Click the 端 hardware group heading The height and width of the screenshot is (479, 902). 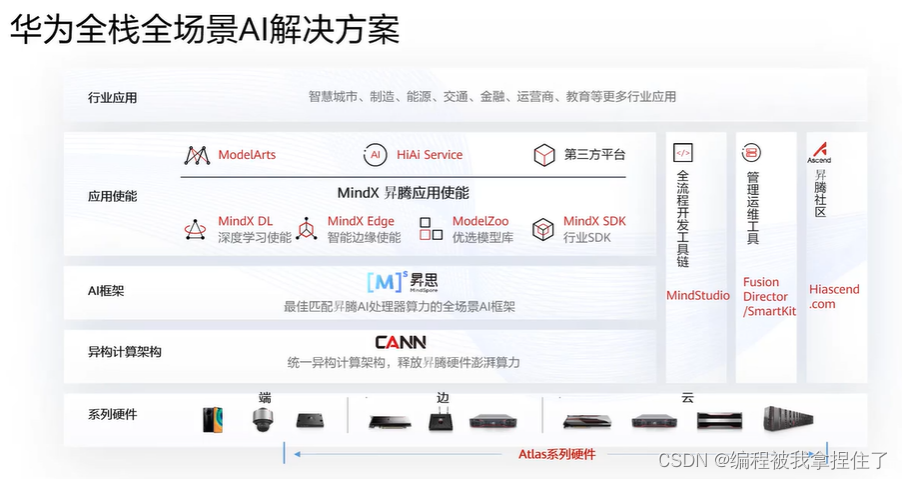click(265, 397)
